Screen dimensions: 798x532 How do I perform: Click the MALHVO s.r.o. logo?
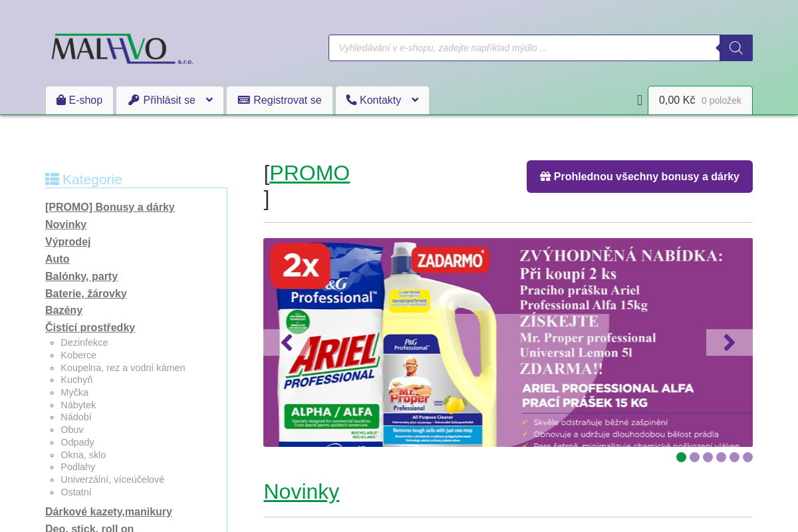point(122,49)
